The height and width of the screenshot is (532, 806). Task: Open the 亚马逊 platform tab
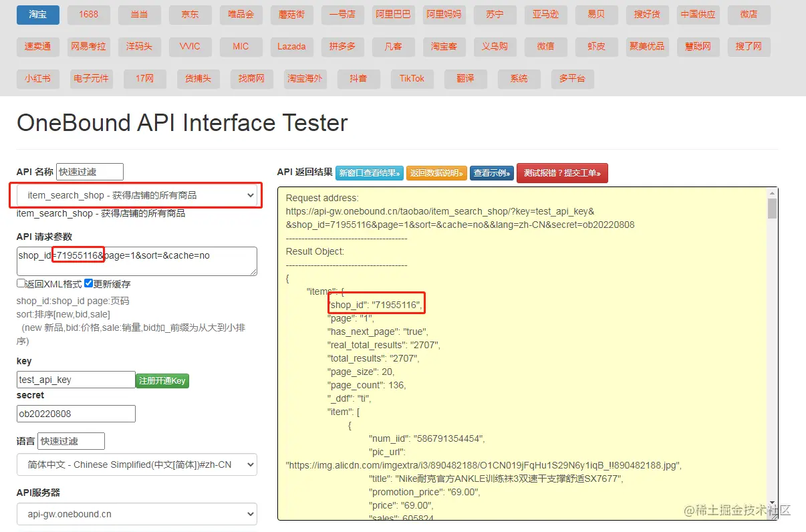click(x=545, y=15)
